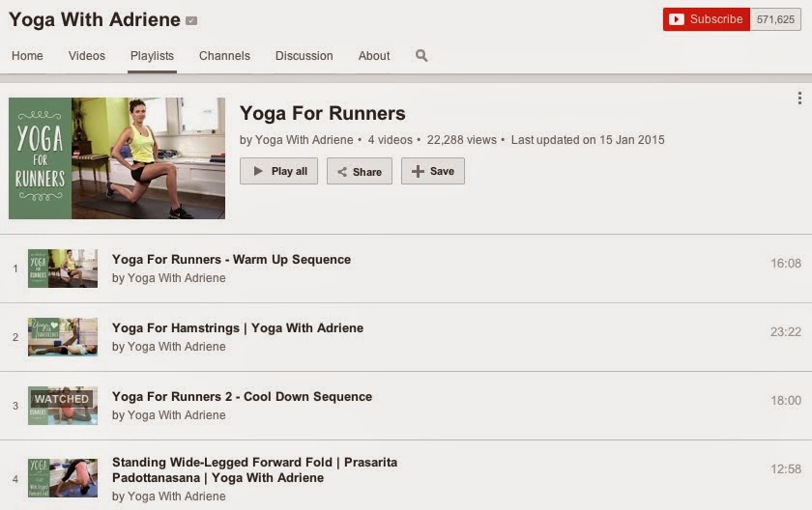Image resolution: width=812 pixels, height=510 pixels.
Task: Click the 12:58 duration text
Action: point(786,469)
